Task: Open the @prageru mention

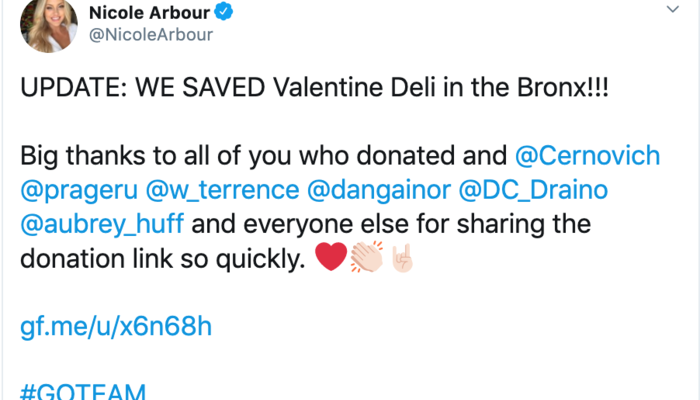Action: (x=69, y=190)
